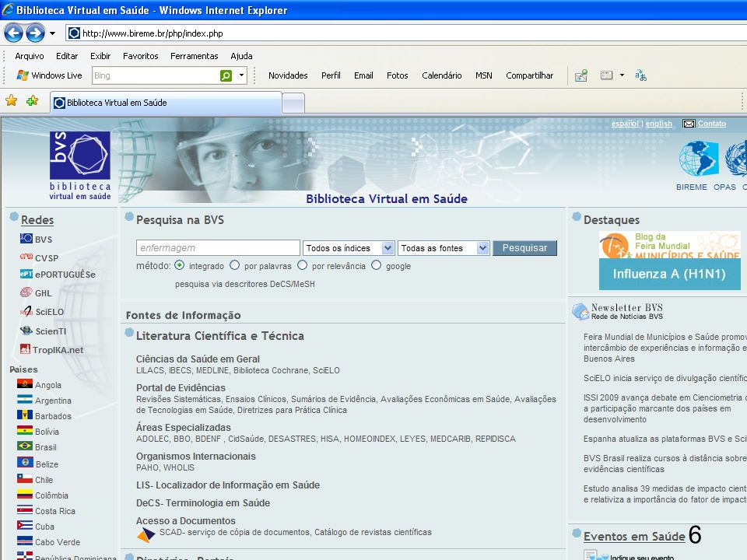Click the browser Forward arrow button
Screen dimensions: 747x560
pyautogui.click(x=35, y=33)
